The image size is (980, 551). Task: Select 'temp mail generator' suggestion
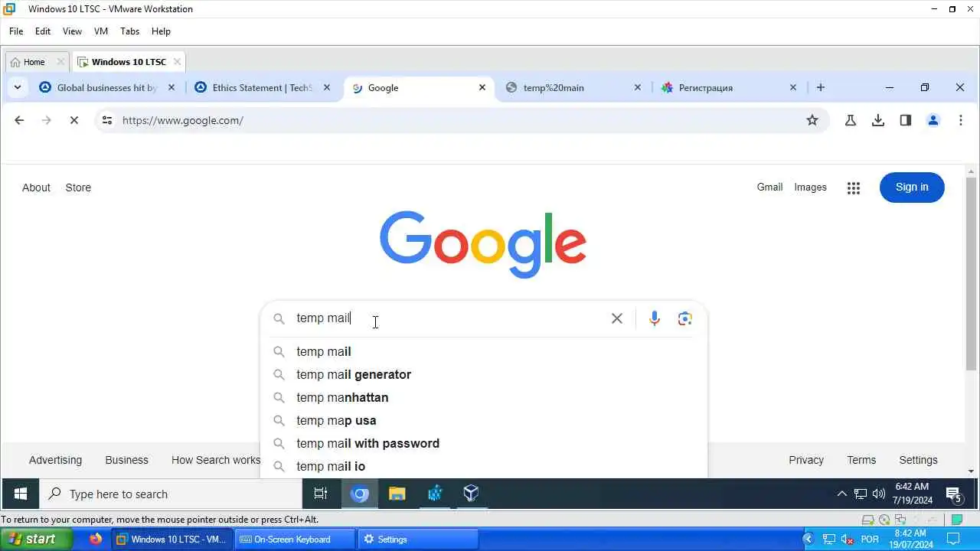(x=484, y=374)
